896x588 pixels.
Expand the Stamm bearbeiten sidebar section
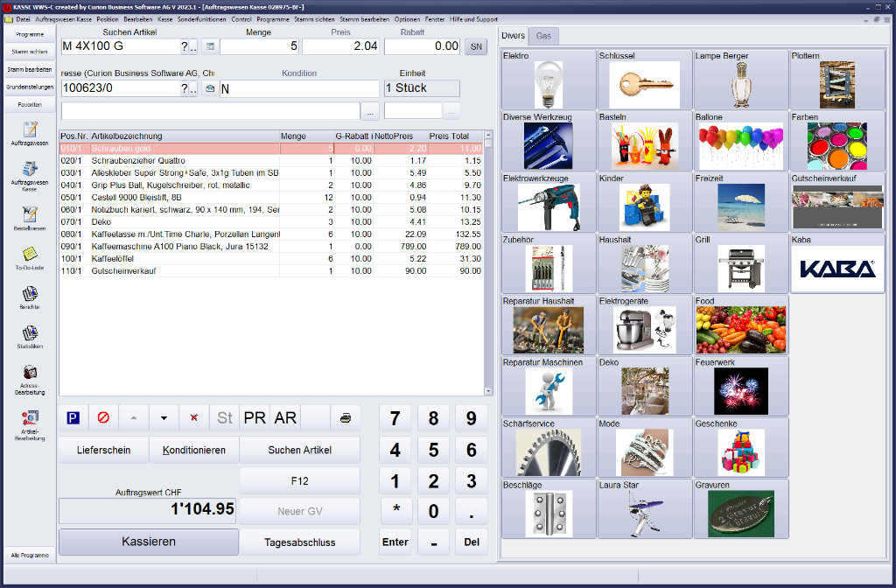[x=30, y=69]
